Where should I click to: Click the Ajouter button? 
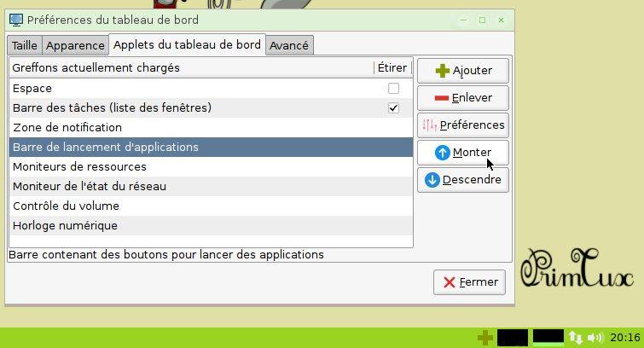463,71
